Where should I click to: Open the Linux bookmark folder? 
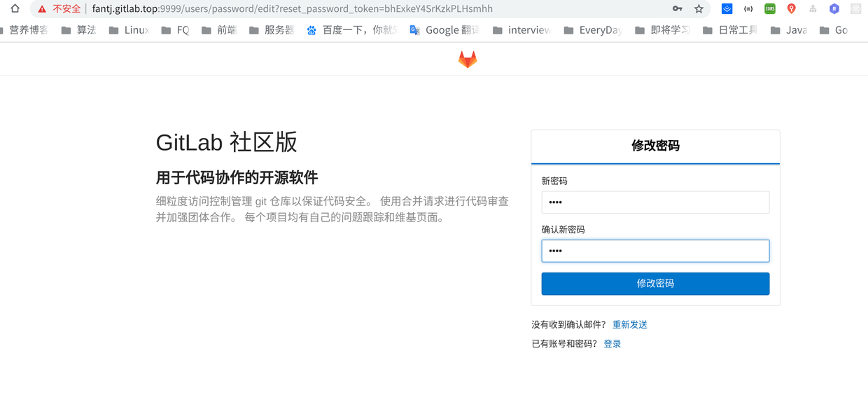tap(129, 30)
